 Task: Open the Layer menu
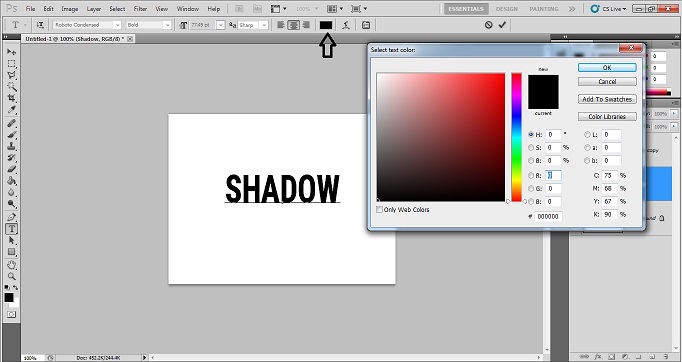click(x=94, y=9)
